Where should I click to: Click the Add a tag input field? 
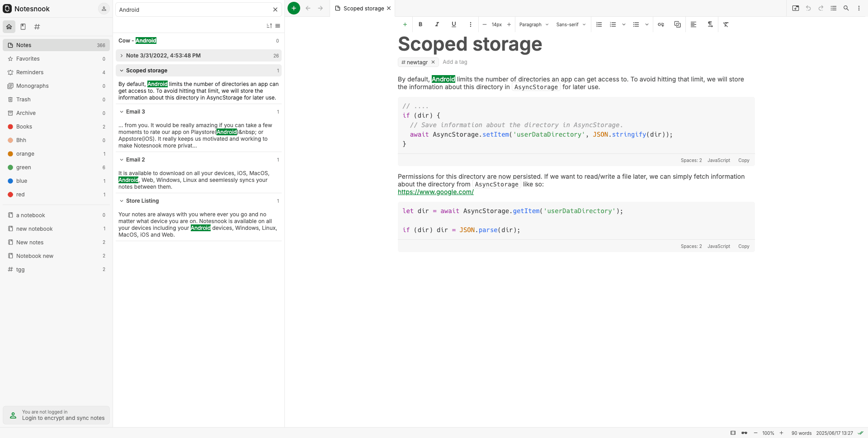(455, 62)
